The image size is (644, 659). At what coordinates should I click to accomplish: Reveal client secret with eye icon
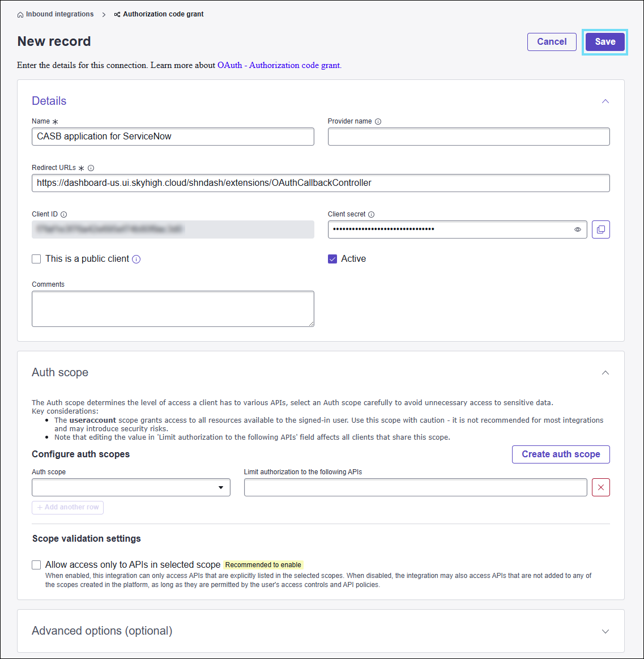click(x=578, y=229)
